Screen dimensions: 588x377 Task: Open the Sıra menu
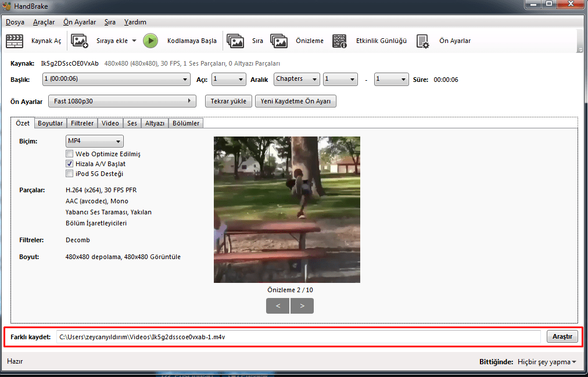coord(110,22)
